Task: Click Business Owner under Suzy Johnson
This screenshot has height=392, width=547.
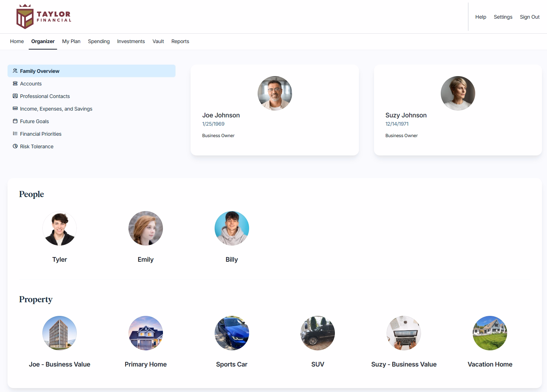Action: (402, 136)
